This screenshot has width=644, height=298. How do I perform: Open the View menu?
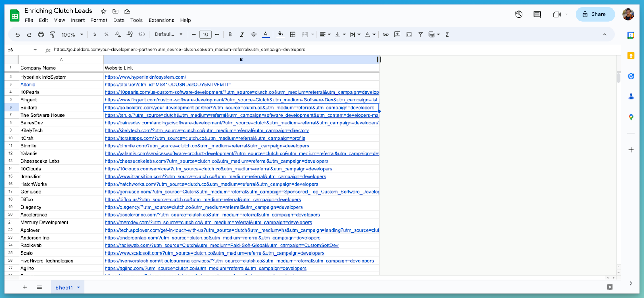pos(60,20)
